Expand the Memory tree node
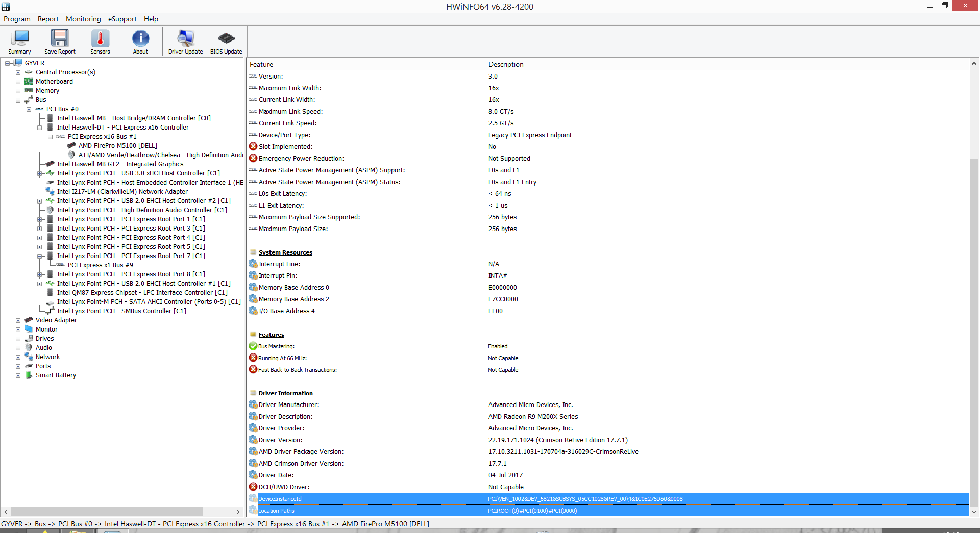This screenshot has height=533, width=980. pos(18,91)
